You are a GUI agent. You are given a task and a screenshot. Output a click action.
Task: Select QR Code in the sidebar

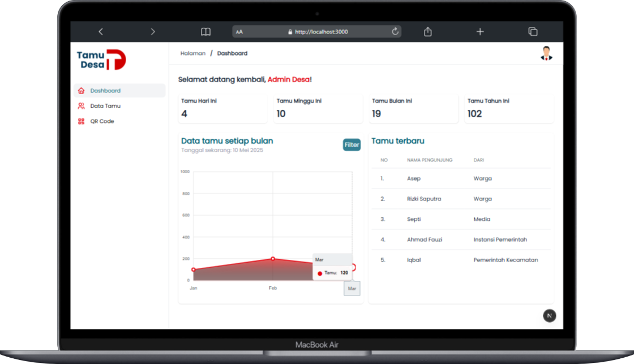(102, 121)
